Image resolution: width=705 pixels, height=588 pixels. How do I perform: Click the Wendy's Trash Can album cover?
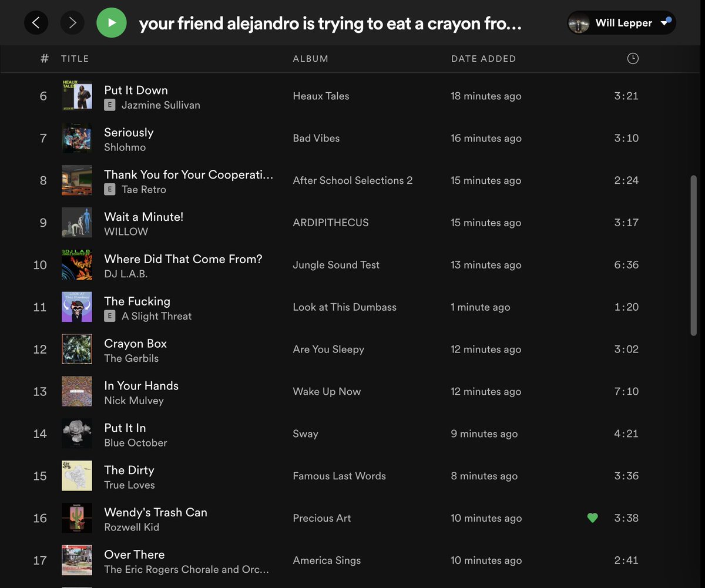point(77,519)
